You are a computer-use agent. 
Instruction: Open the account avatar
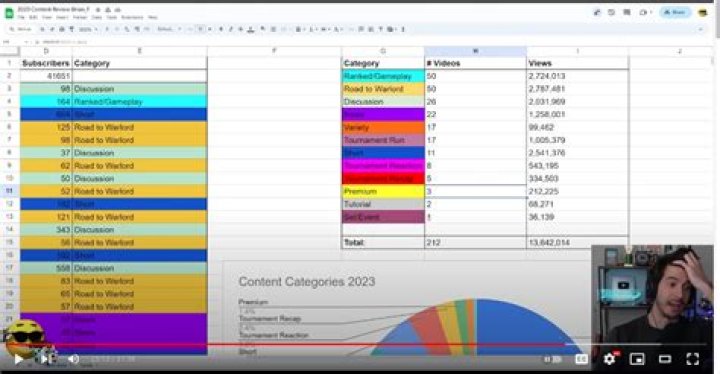(x=703, y=12)
